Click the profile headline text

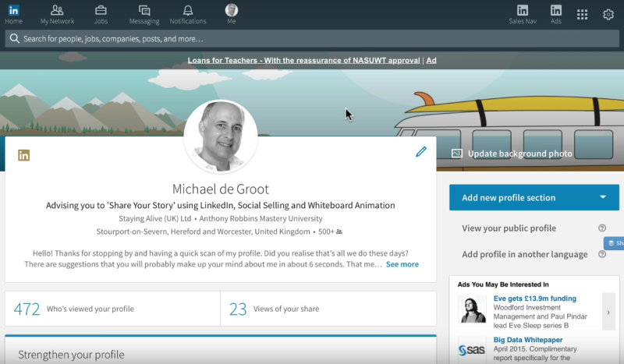point(221,205)
